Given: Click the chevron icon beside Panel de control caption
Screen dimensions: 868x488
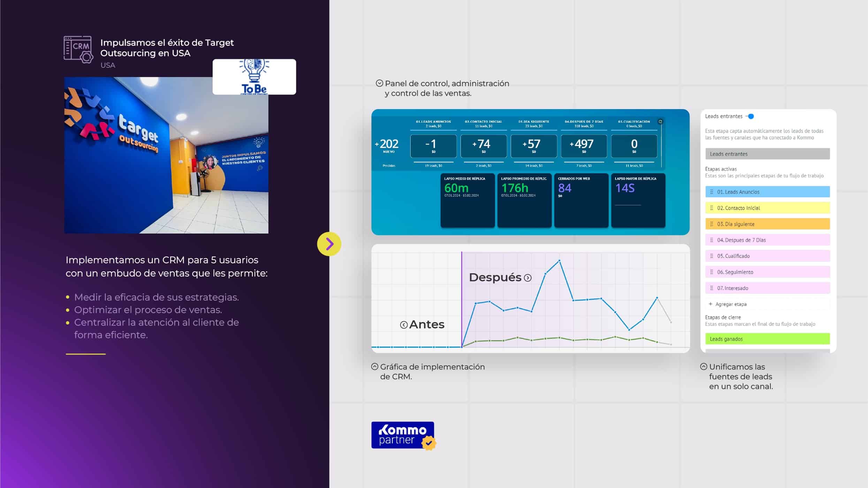Looking at the screenshot, I should (379, 83).
